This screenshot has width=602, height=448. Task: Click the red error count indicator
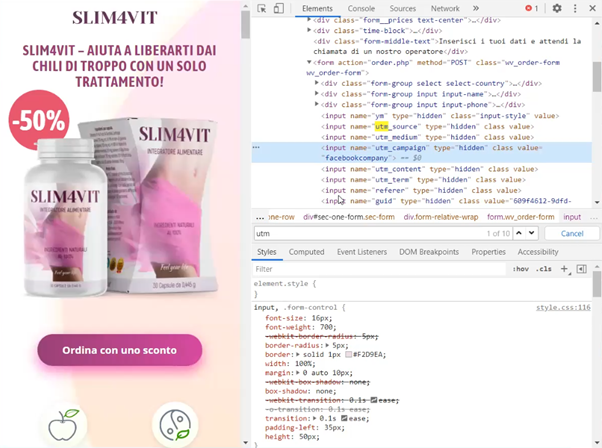pos(531,8)
